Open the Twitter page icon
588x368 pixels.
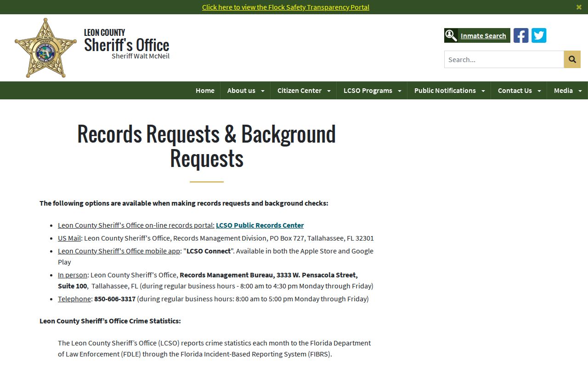(539, 35)
